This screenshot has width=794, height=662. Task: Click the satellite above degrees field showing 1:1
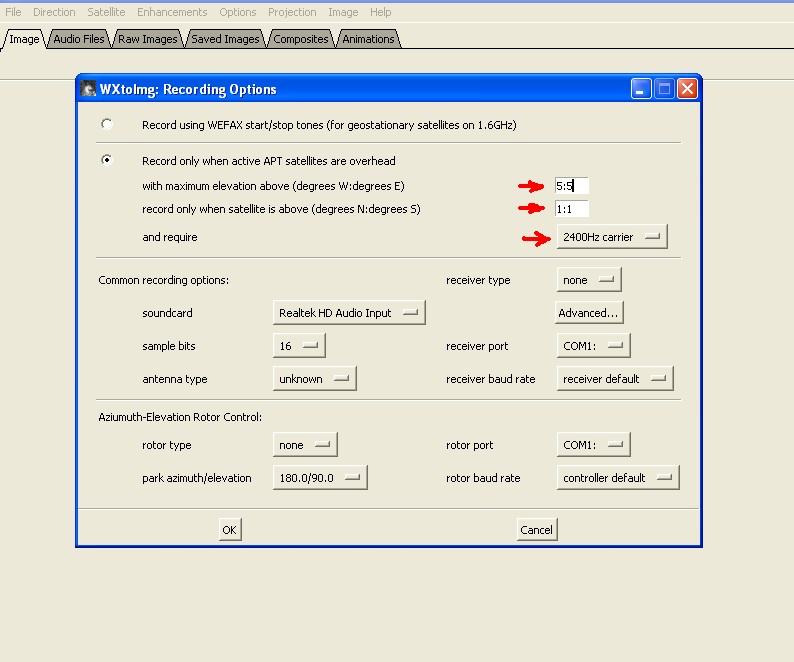pyautogui.click(x=572, y=209)
